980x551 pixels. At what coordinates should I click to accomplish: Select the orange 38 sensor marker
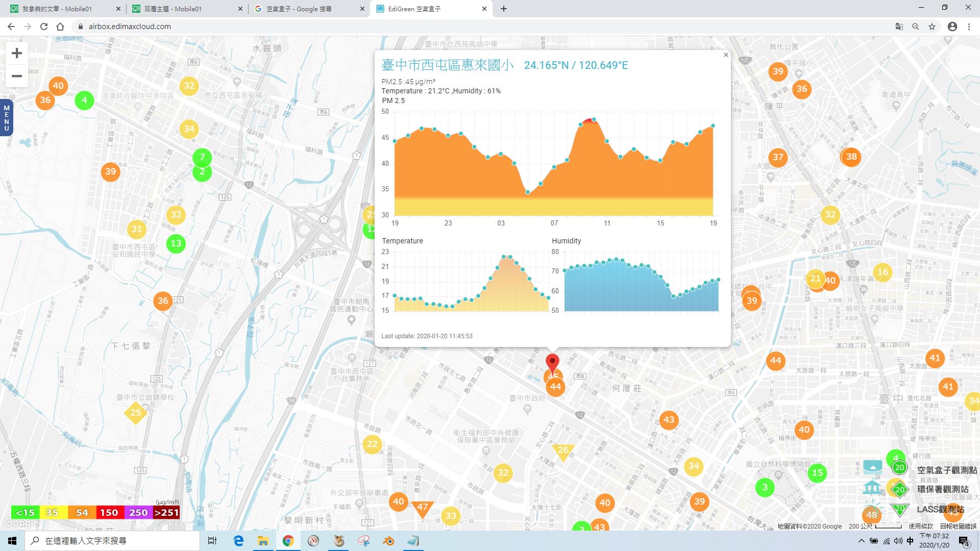tap(851, 157)
